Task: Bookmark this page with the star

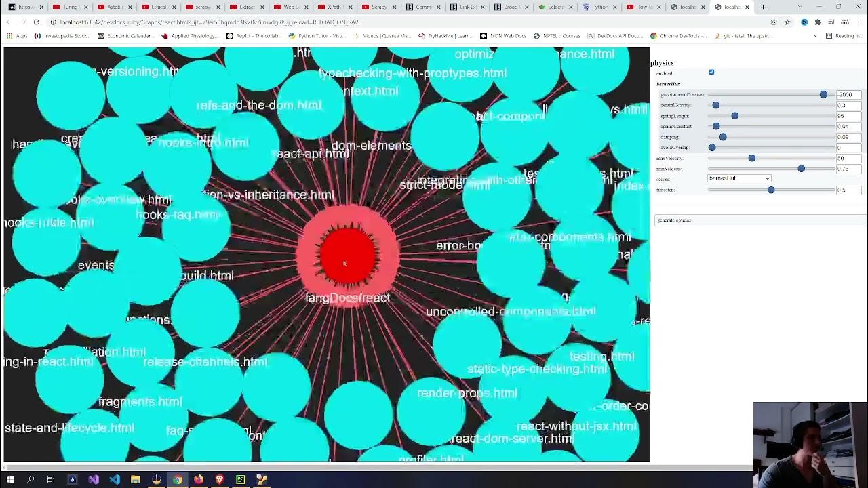Action: 787,22
